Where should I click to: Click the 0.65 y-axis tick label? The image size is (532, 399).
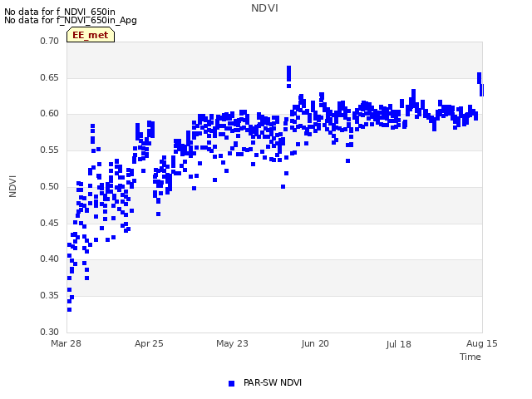point(50,77)
